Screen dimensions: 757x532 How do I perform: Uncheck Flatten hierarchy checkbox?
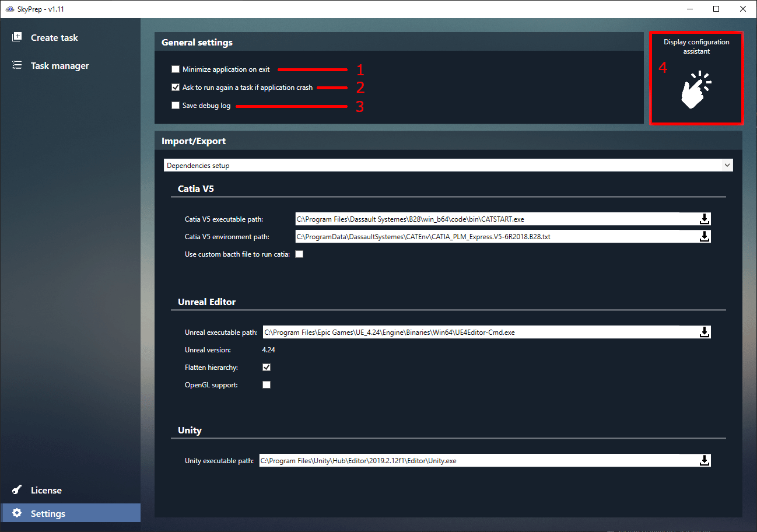[x=267, y=367]
